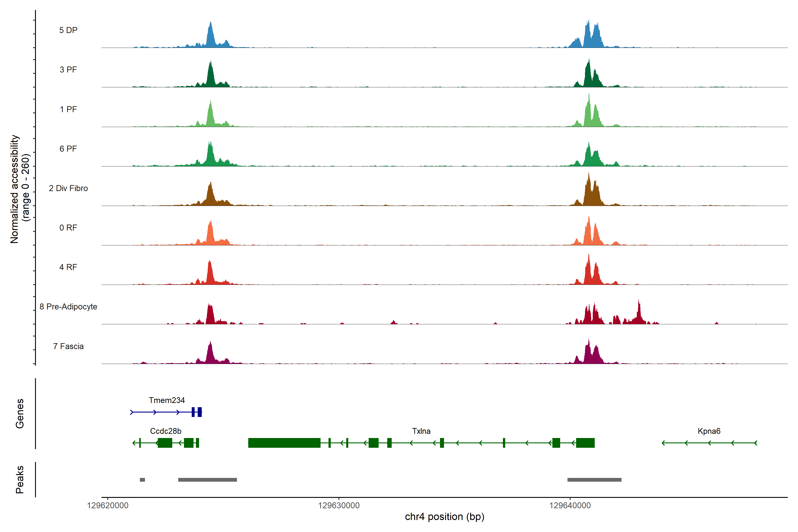Click the 8 Pre-Adipocyte track label
This screenshot has height=532, width=798.
pos(68,306)
